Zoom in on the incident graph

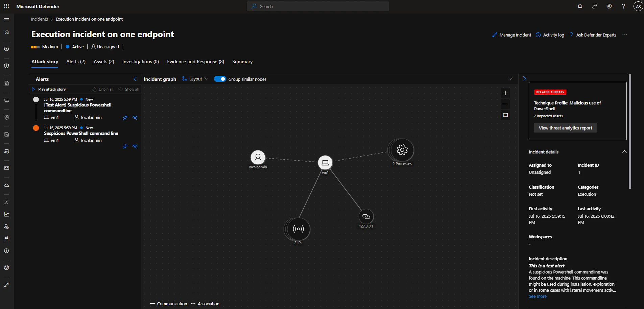505,93
